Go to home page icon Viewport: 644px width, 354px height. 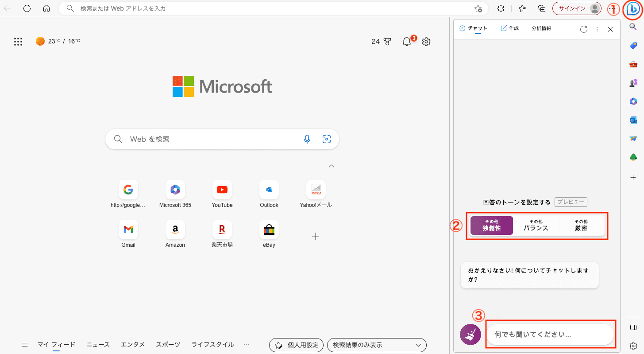point(46,8)
